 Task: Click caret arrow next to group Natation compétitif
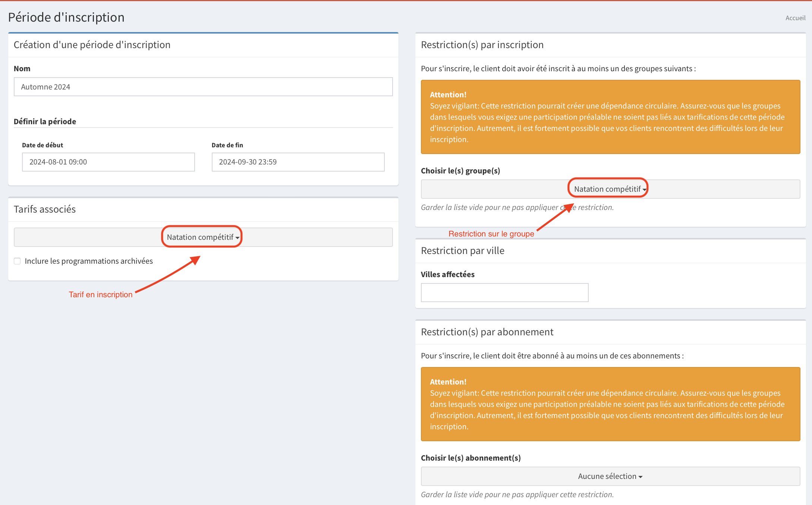click(645, 190)
